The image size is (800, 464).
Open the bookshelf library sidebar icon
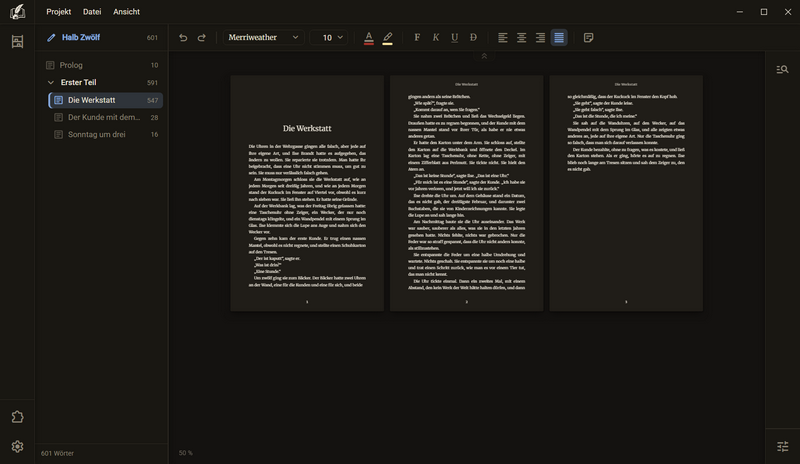click(17, 41)
